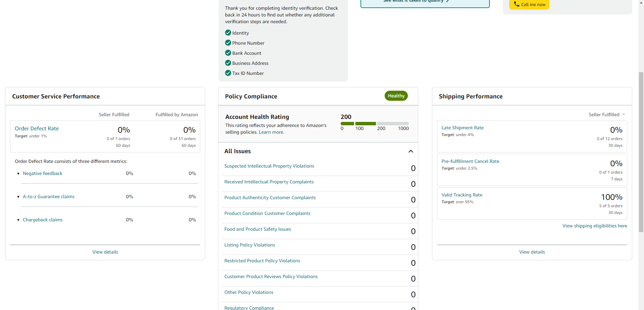Click the Fulfilled by Amazon column header
Image resolution: width=644 pixels, height=310 pixels.
click(177, 115)
